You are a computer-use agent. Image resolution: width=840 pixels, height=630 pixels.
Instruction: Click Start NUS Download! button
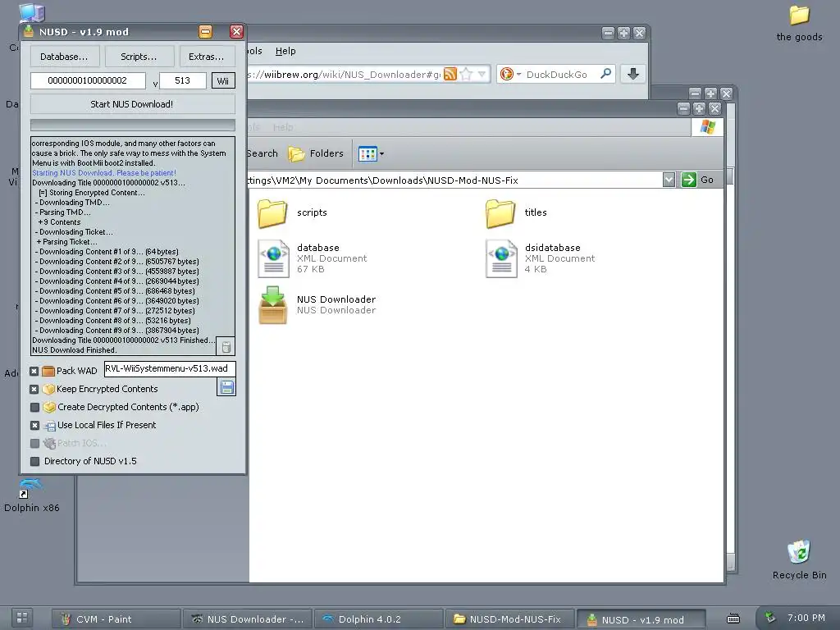[x=132, y=104]
